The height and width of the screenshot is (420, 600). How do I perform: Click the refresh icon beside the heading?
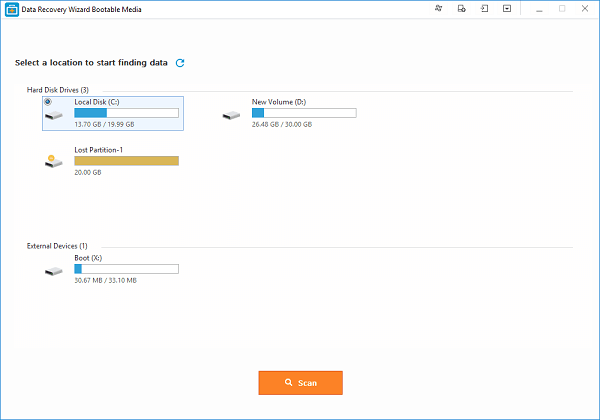tap(180, 62)
